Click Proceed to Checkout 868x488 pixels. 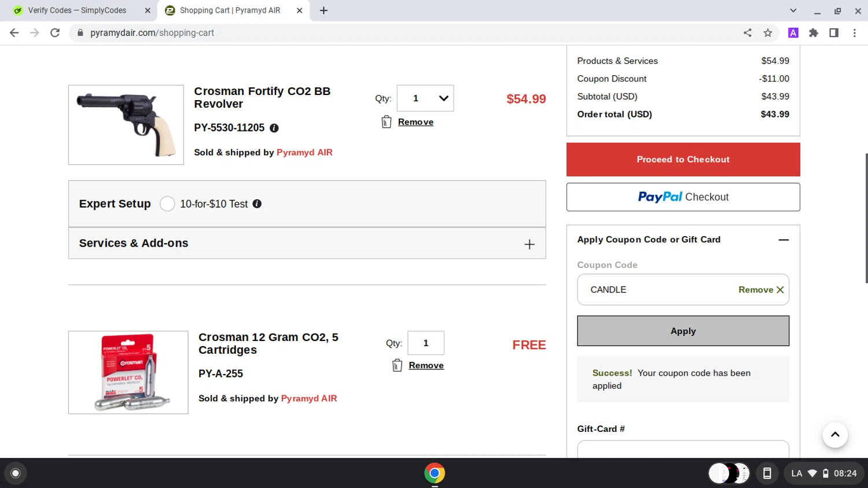(x=683, y=159)
